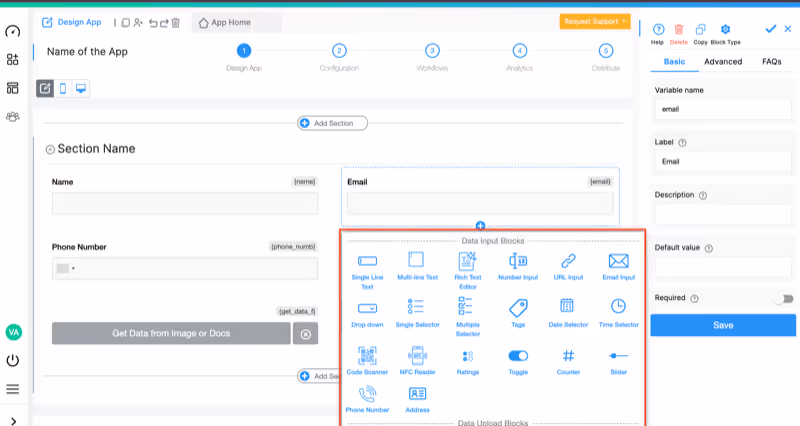Insert the Phone Number block
800x426 pixels.
(x=367, y=399)
